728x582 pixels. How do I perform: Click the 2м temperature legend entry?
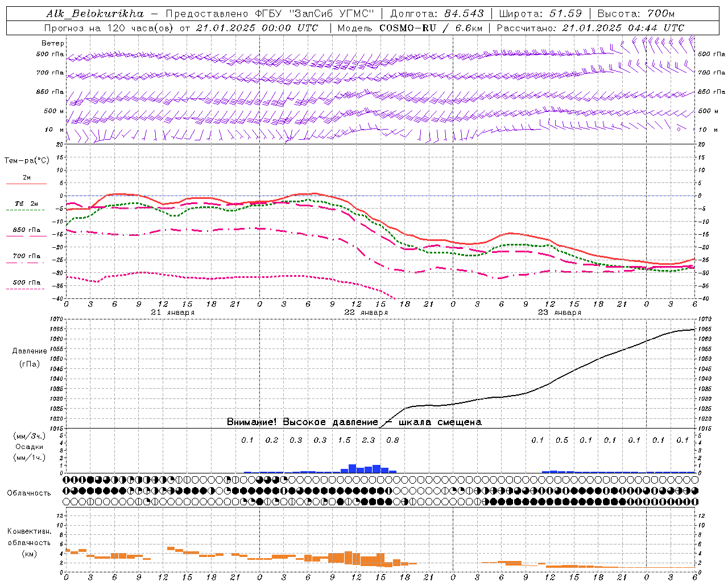(x=27, y=177)
